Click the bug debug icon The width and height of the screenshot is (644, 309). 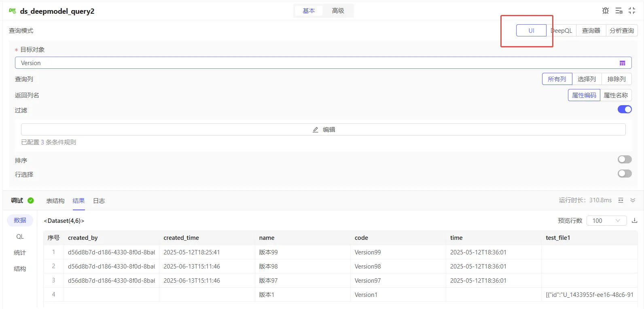pos(605,11)
